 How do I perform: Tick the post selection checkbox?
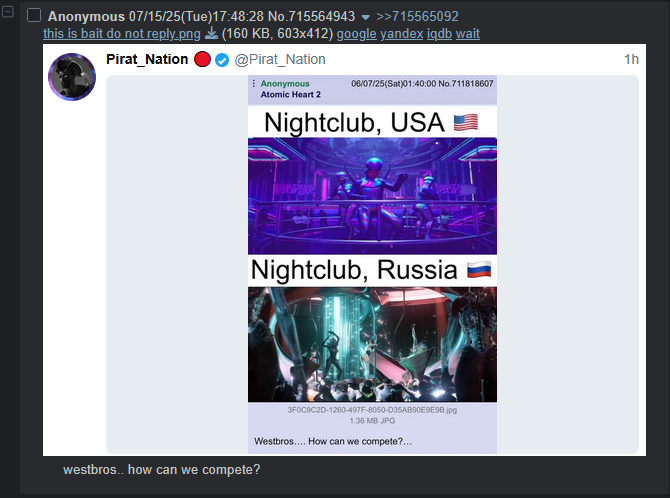click(x=34, y=16)
